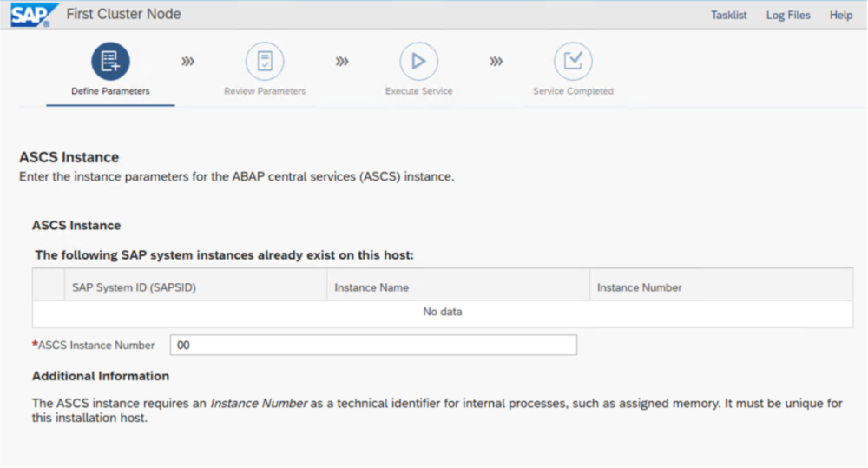
Task: Click the Instance Number column header
Action: (x=639, y=287)
